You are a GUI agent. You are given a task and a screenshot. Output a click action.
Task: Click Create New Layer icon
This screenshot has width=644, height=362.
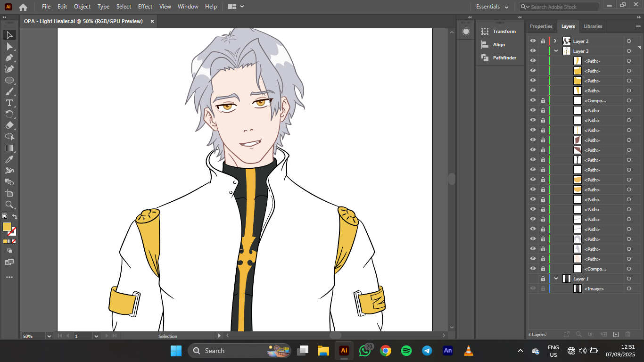tap(616, 334)
